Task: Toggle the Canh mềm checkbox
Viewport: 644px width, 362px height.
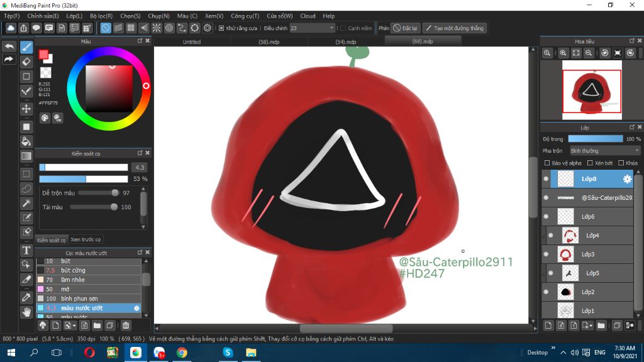Action: click(x=343, y=28)
